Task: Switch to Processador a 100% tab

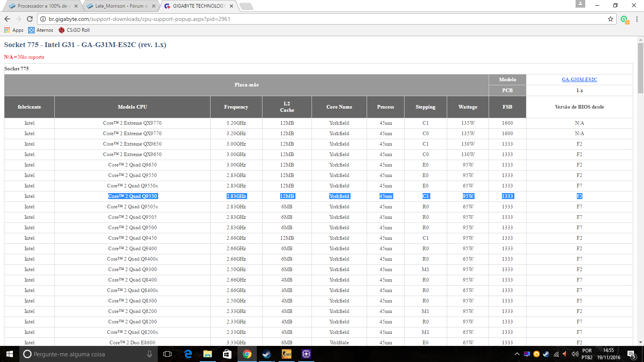Action: [x=42, y=6]
